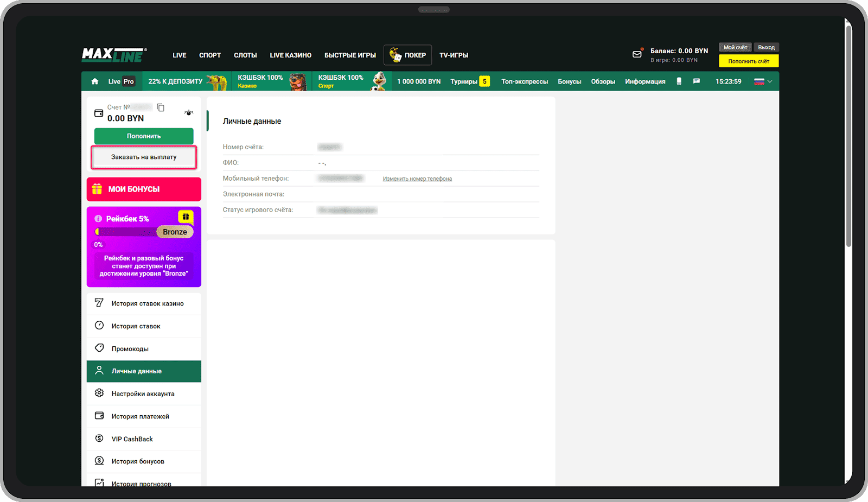Open account settings gear icon in sidebar
868x502 pixels.
coord(99,393)
